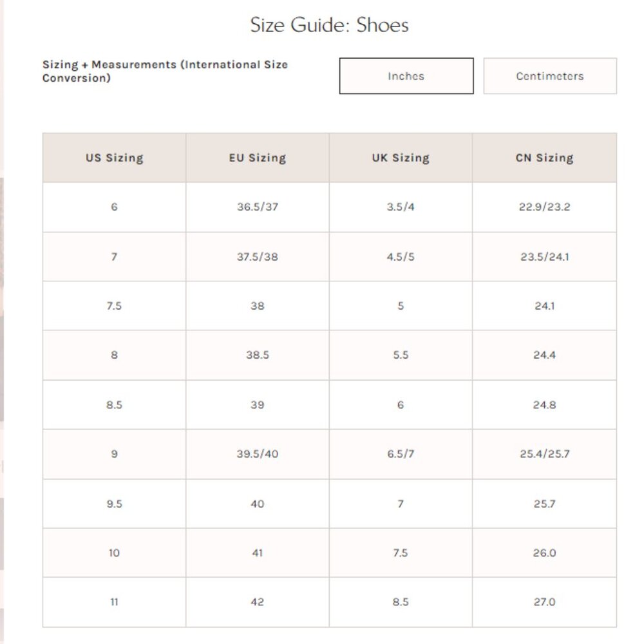Switch measurements to Centimeters
This screenshot has height=644, width=644.
(x=550, y=76)
